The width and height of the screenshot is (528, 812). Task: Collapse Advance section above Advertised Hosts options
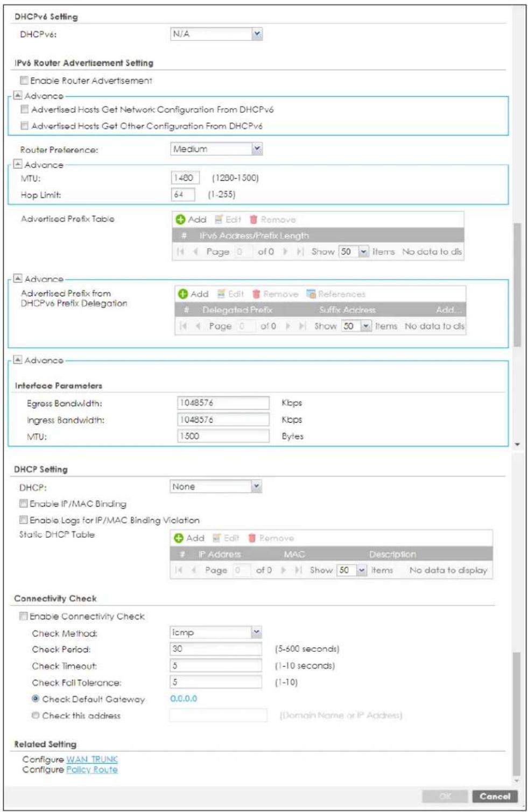[x=18, y=95]
